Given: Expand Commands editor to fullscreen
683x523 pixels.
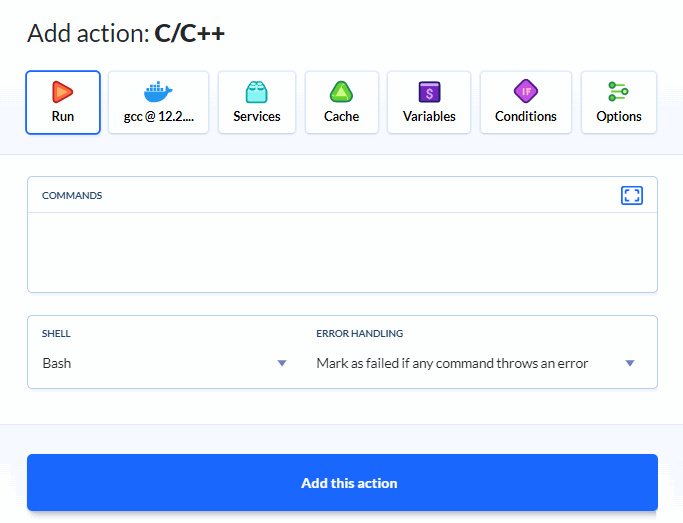Looking at the screenshot, I should (632, 195).
